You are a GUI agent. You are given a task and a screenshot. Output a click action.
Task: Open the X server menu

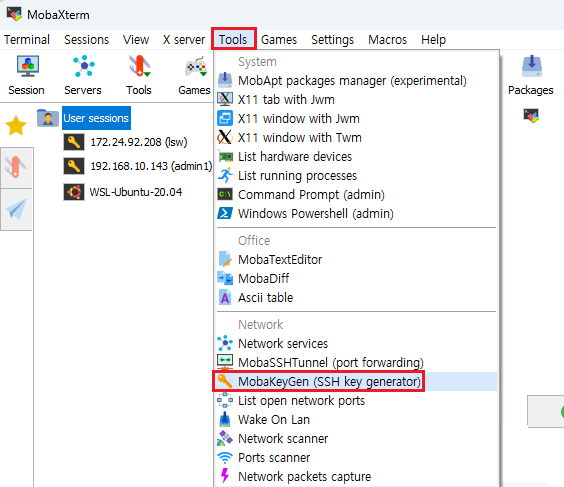[184, 40]
